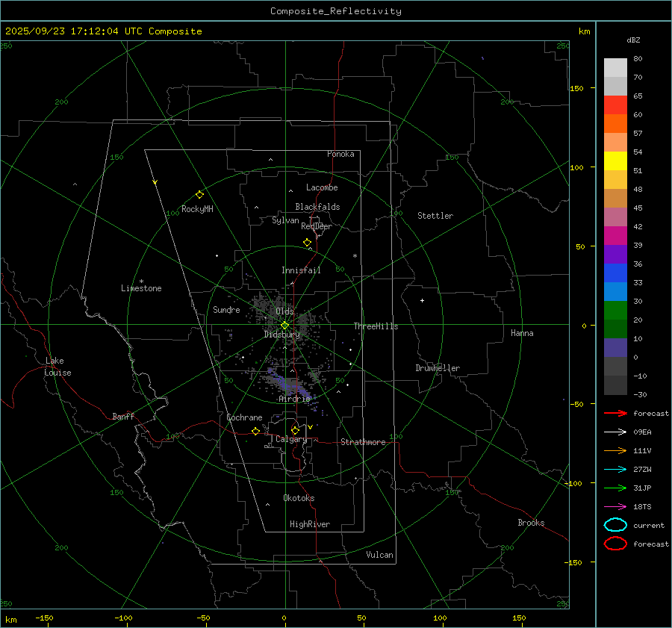Click the Lake Louise map label
Image resolution: width=672 pixels, height=628 pixels.
pyautogui.click(x=57, y=367)
